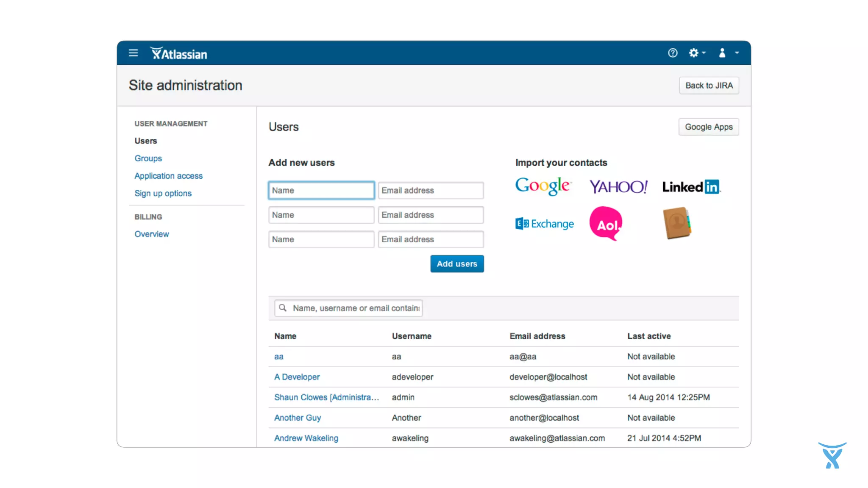The height and width of the screenshot is (488, 868).
Task: Select Sign up options in sidebar
Action: [x=163, y=193]
